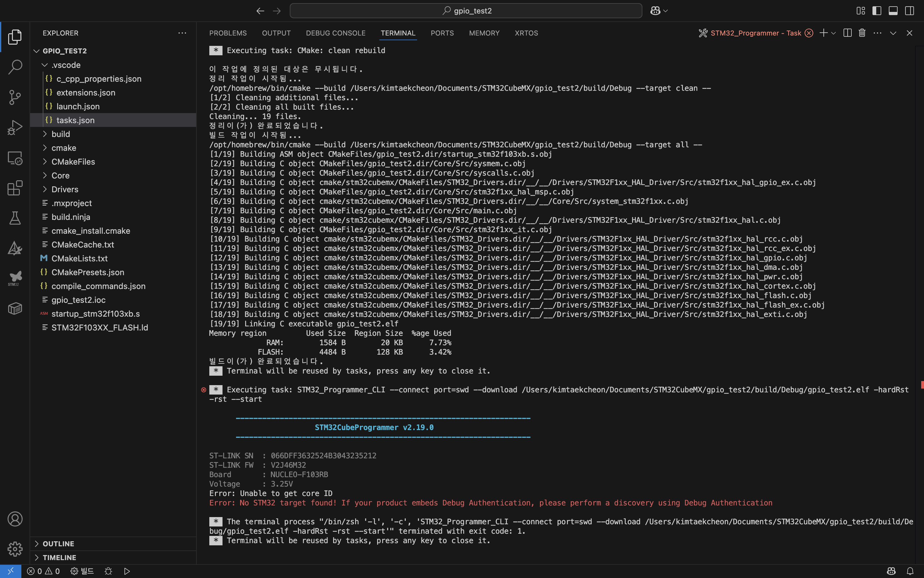Screen dimensions: 924x578
Task: Go back with the left arrow
Action: [x=260, y=11]
